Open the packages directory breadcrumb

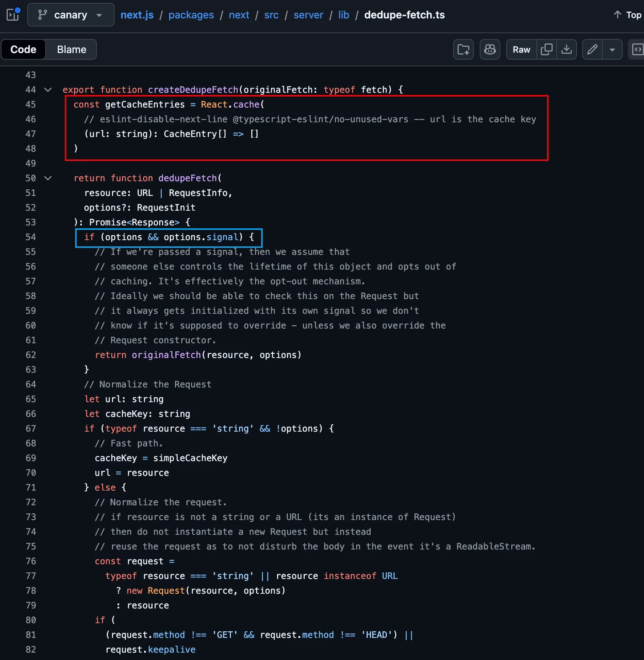pos(191,15)
